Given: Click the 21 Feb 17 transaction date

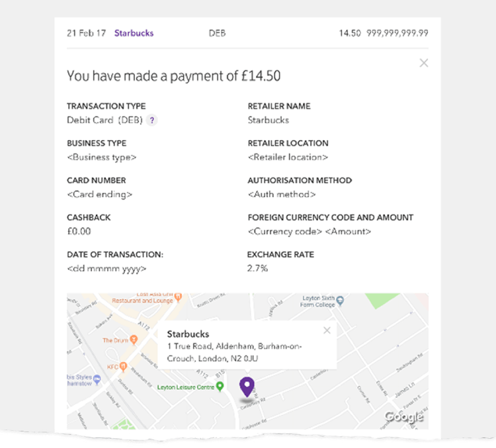Looking at the screenshot, I should pos(86,33).
